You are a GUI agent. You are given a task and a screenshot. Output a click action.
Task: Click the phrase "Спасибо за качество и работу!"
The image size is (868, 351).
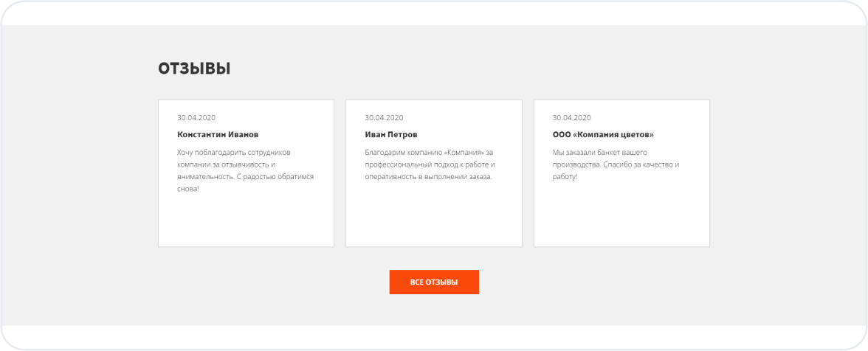point(642,165)
